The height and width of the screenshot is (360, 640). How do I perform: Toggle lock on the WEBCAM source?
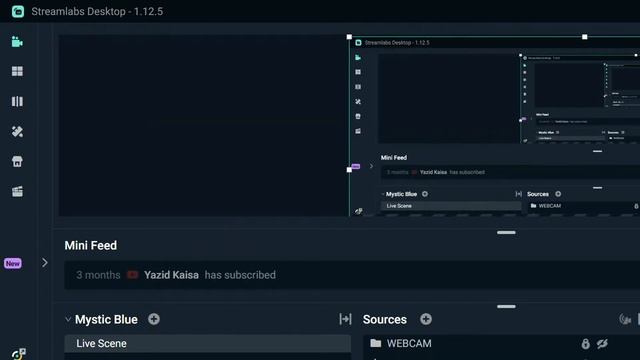point(585,344)
